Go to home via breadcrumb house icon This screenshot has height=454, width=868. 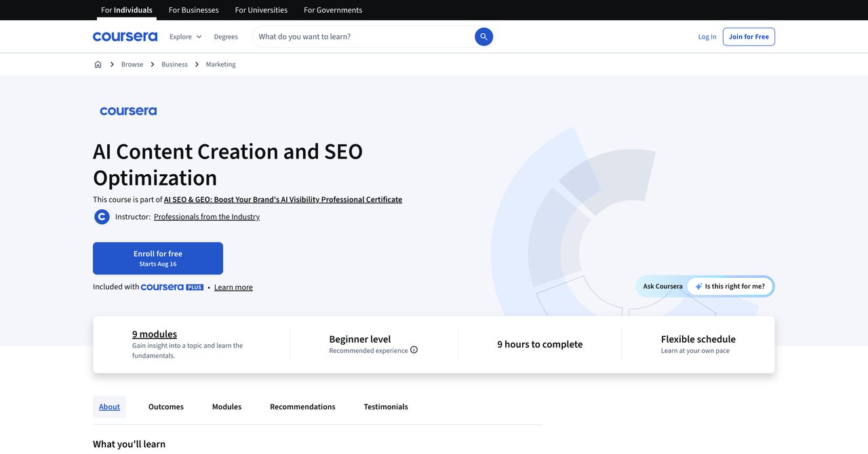point(98,64)
